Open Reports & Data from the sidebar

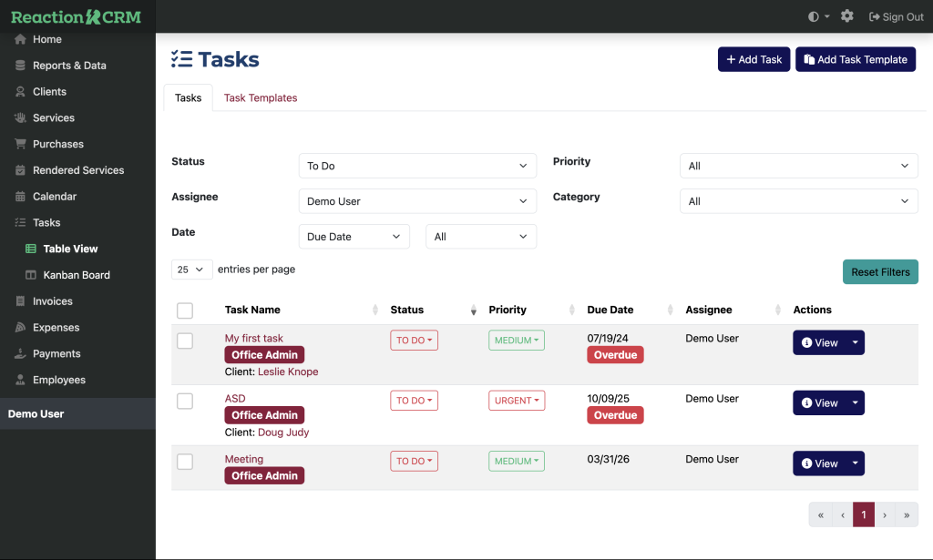coord(69,66)
